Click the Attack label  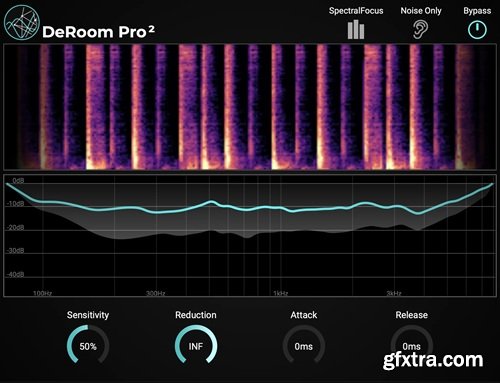pos(304,315)
